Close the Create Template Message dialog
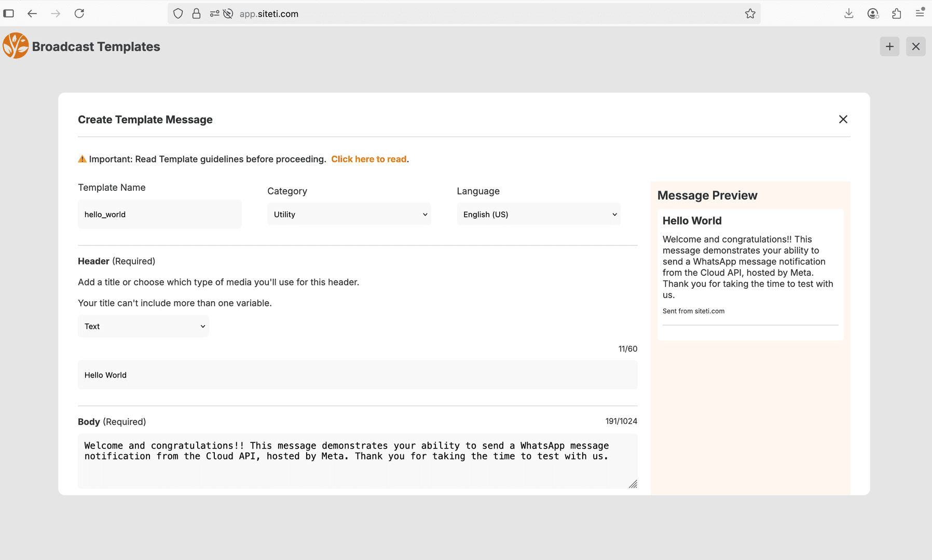This screenshot has width=932, height=560. [x=843, y=119]
